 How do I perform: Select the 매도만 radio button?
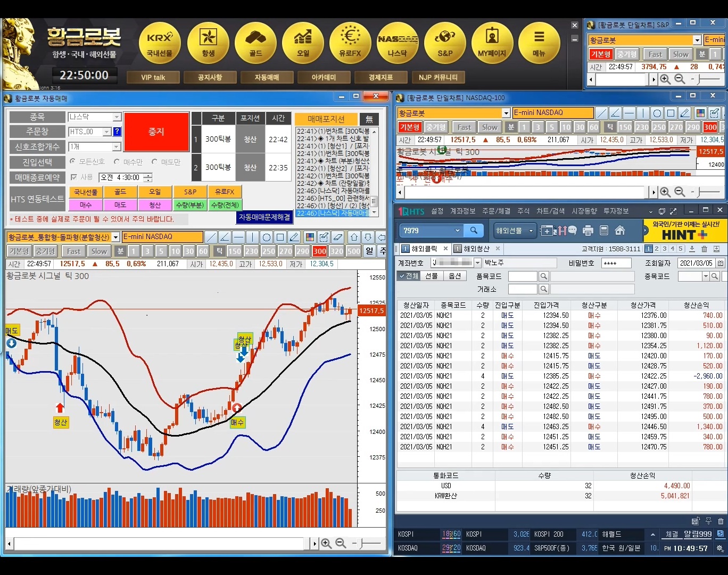155,161
